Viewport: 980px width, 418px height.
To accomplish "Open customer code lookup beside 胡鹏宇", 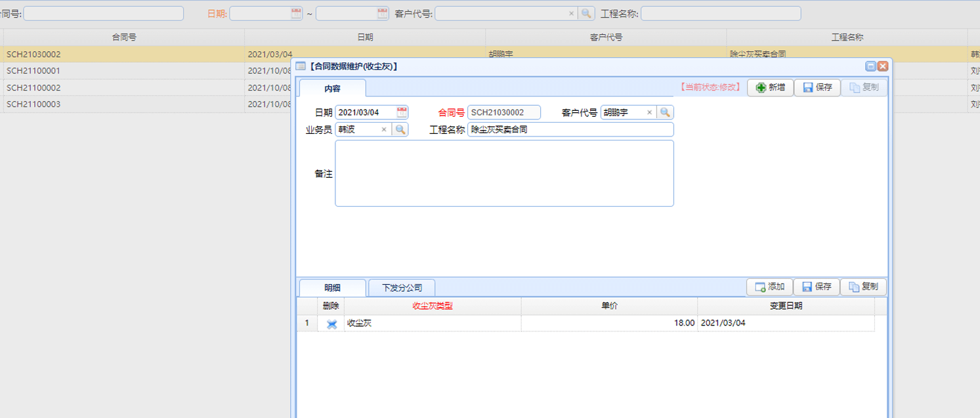I will (x=665, y=112).
